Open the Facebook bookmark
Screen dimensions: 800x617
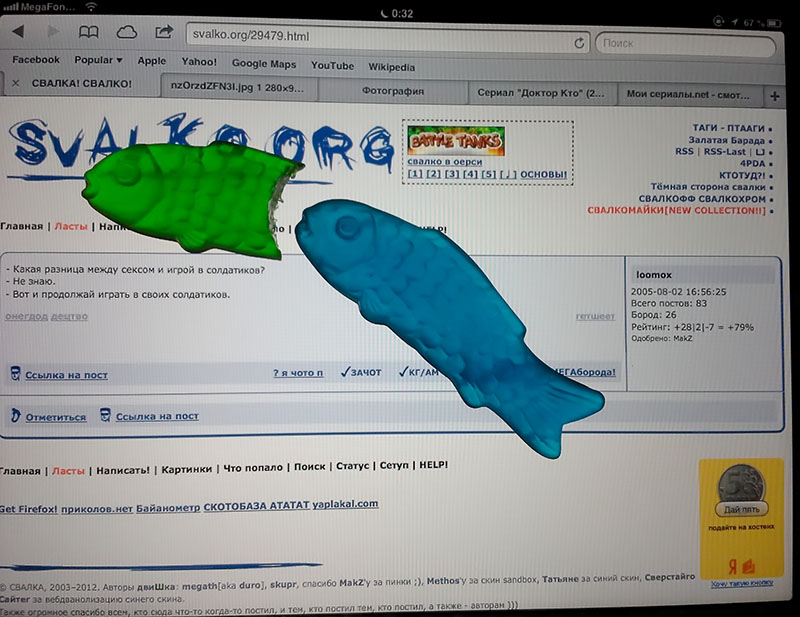(36, 59)
